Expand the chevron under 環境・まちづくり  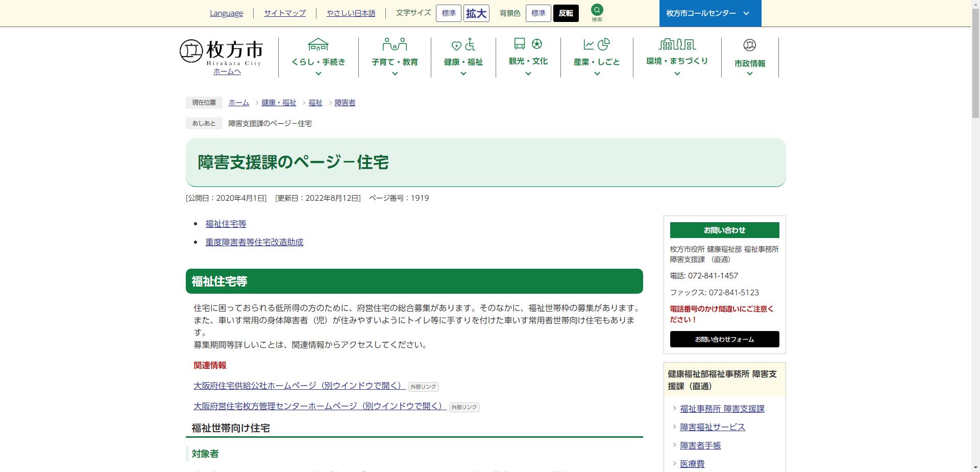[677, 74]
